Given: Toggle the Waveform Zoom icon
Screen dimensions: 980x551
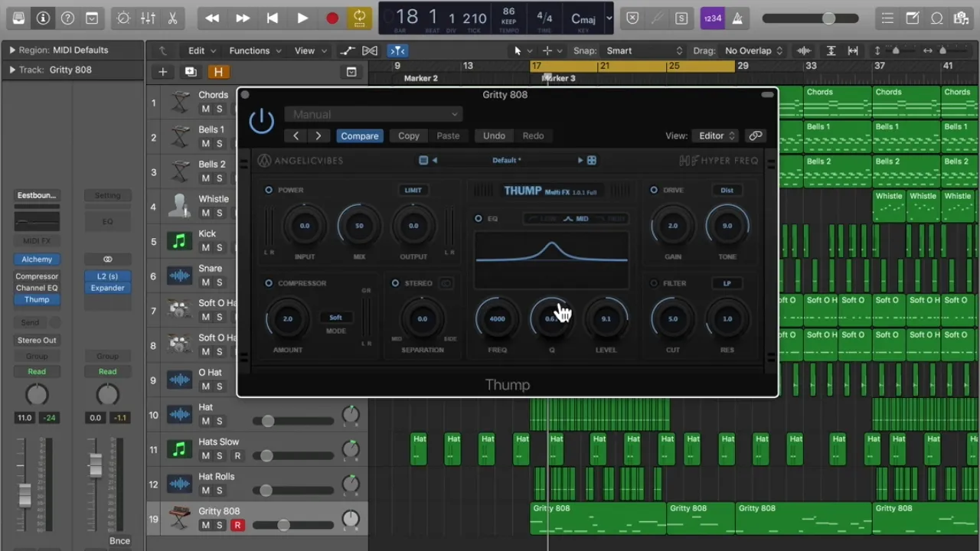Looking at the screenshot, I should click(804, 51).
